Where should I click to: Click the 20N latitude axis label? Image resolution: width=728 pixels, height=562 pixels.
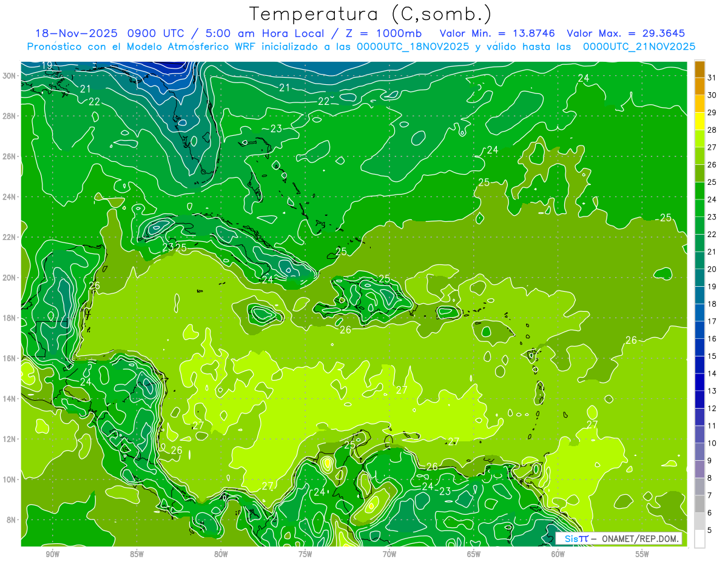pos(10,278)
